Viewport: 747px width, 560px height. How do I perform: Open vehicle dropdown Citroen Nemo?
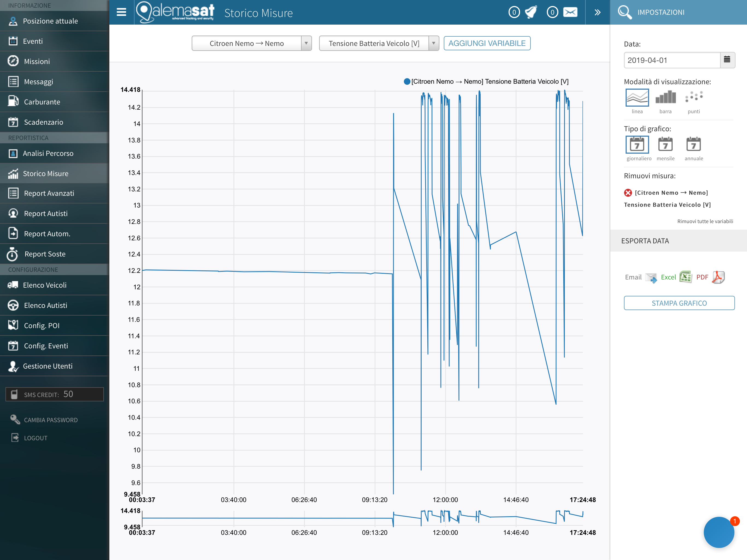pyautogui.click(x=251, y=43)
